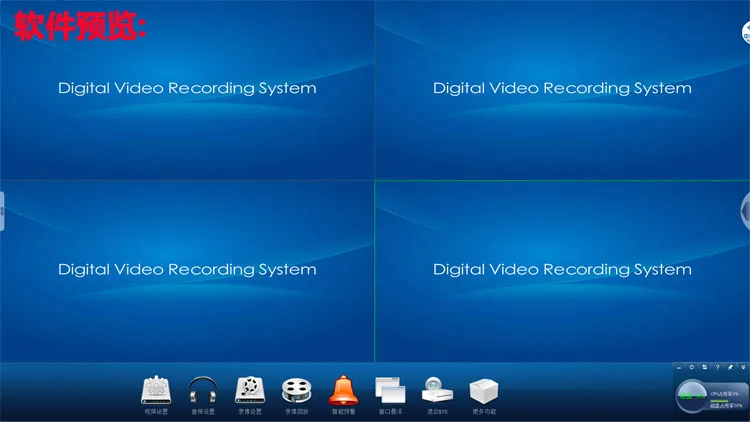Open recording settings film-drive icon

[x=250, y=391]
